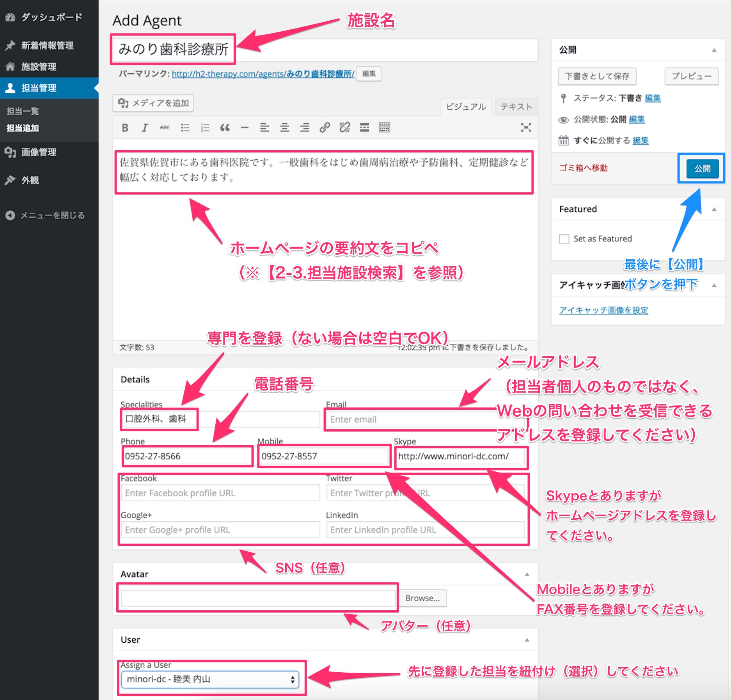731x700 pixels.
Task: Collapse the Avatar panel
Action: 527,574
